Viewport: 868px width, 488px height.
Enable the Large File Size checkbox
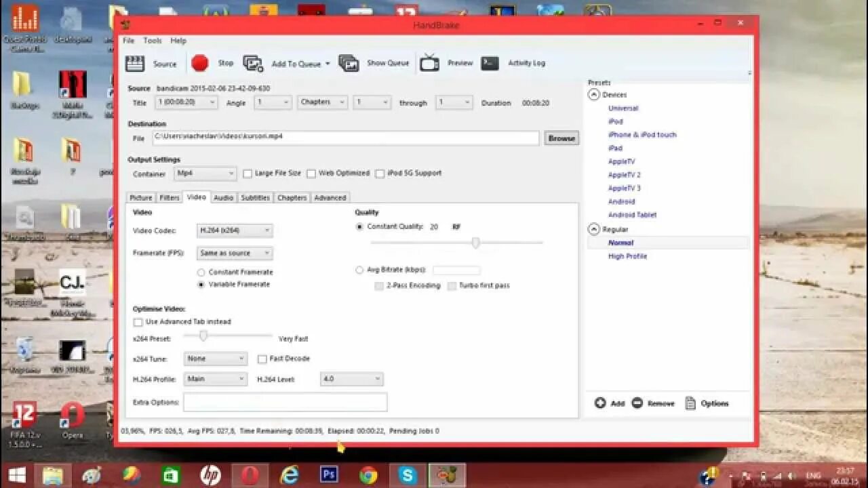(248, 174)
